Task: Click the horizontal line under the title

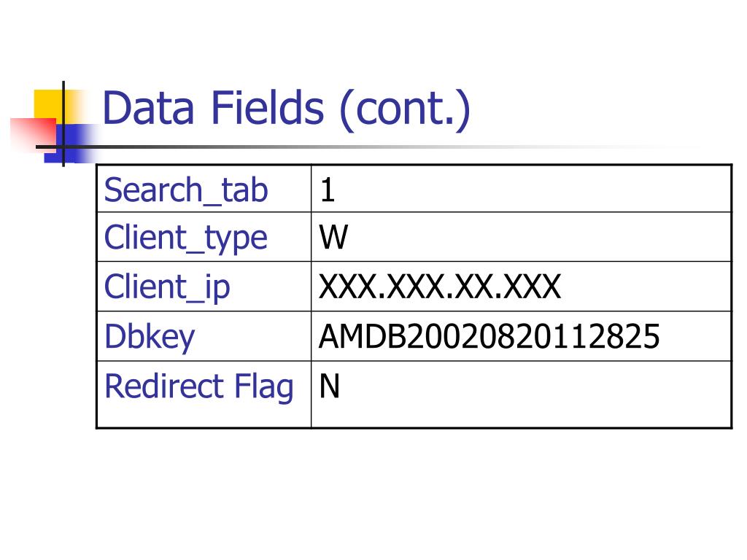Action: point(333,147)
